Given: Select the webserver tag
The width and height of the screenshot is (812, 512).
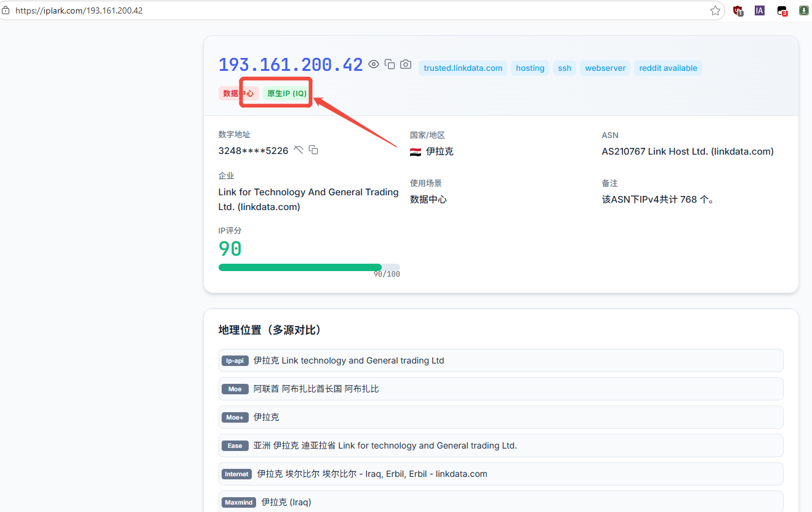Looking at the screenshot, I should (x=605, y=68).
